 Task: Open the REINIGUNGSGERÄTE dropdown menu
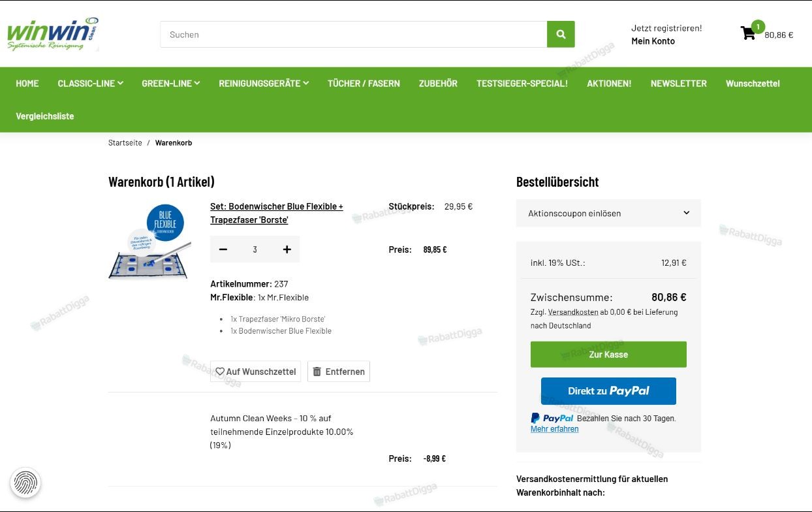(264, 84)
